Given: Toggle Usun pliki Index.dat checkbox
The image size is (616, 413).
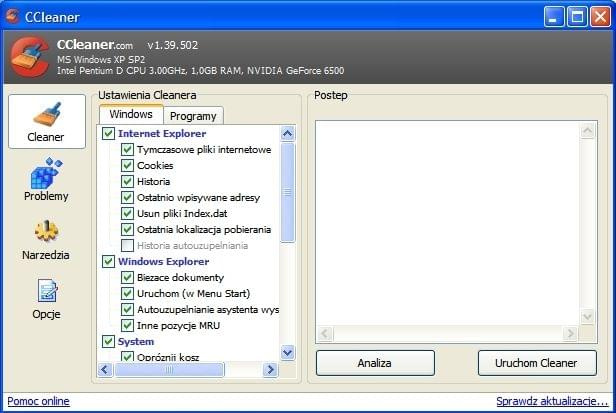Looking at the screenshot, I should pyautogui.click(x=127, y=213).
